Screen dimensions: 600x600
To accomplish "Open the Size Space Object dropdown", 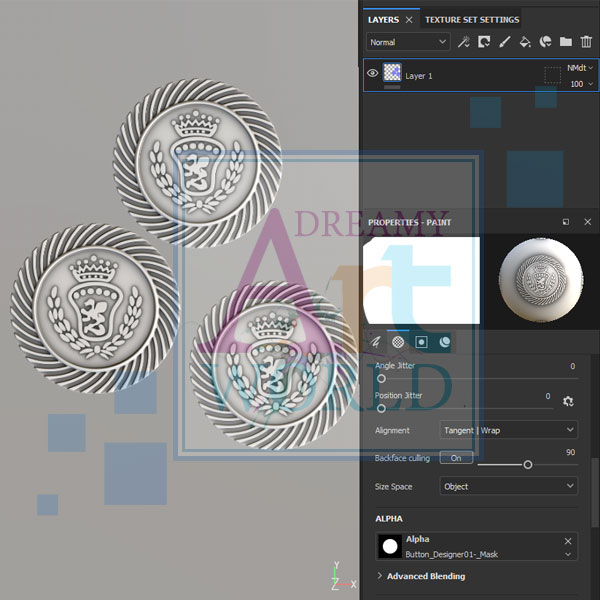I will [508, 487].
